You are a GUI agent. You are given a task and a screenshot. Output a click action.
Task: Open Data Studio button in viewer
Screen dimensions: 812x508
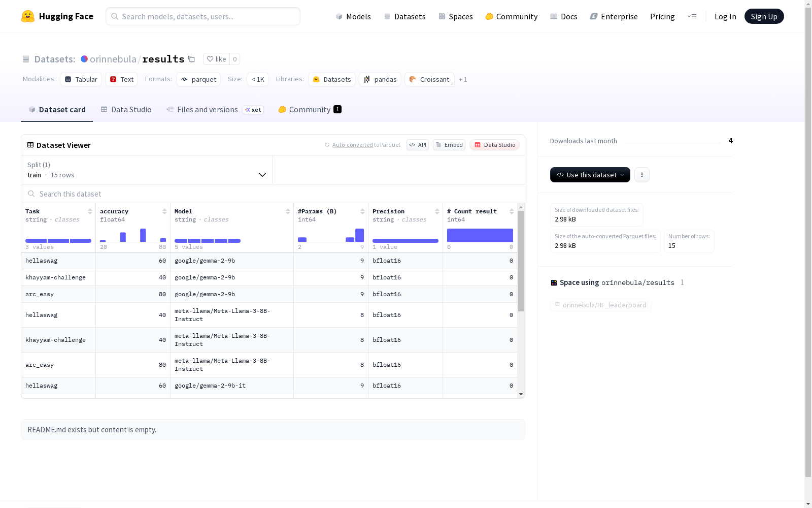[495, 145]
